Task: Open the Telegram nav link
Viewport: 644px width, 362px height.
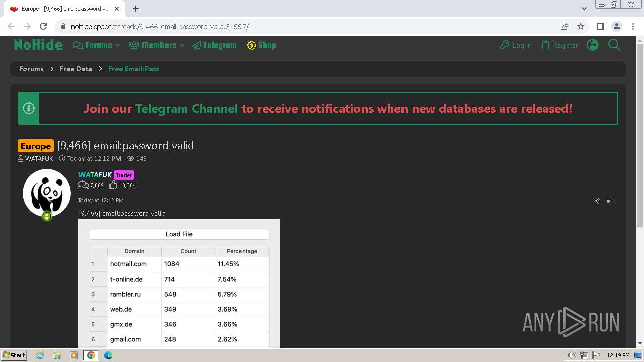Action: tap(214, 45)
